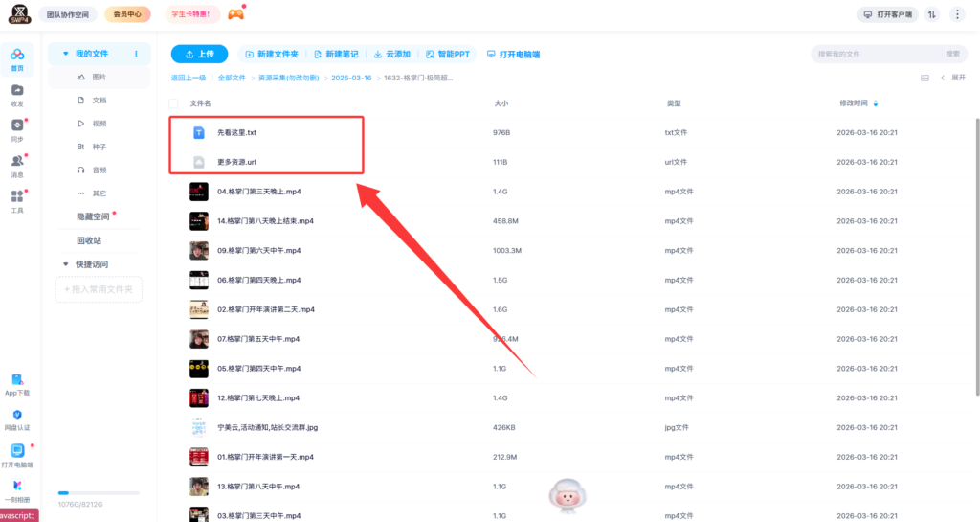Go back via 返回上一级 link

point(189,79)
